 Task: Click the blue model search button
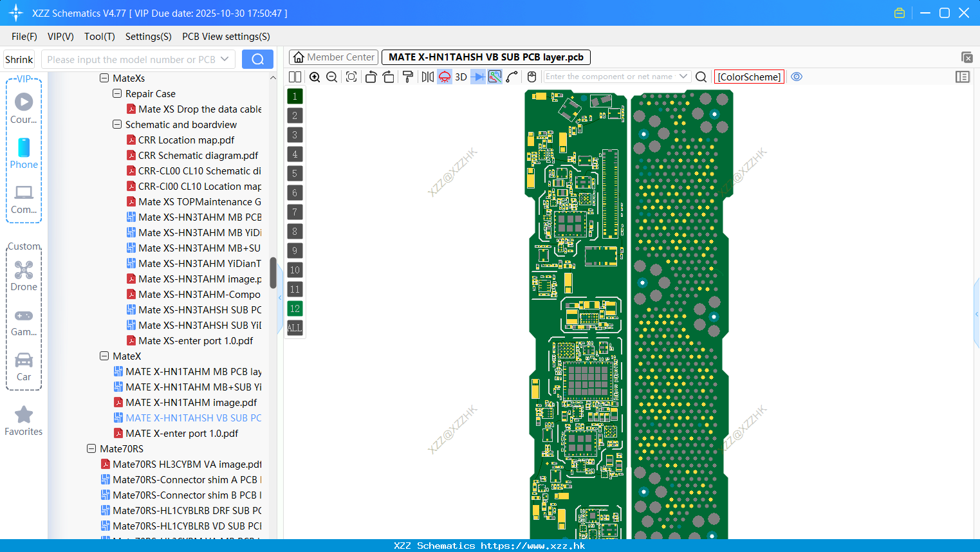click(x=257, y=59)
